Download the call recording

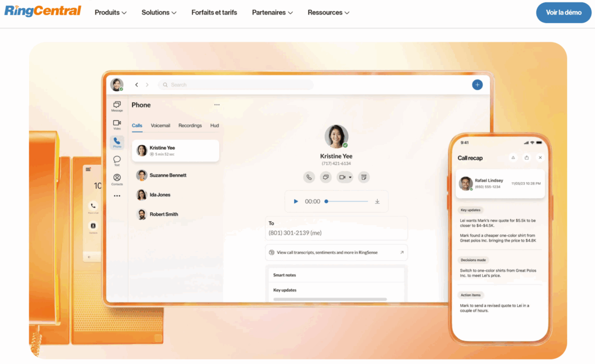click(377, 201)
